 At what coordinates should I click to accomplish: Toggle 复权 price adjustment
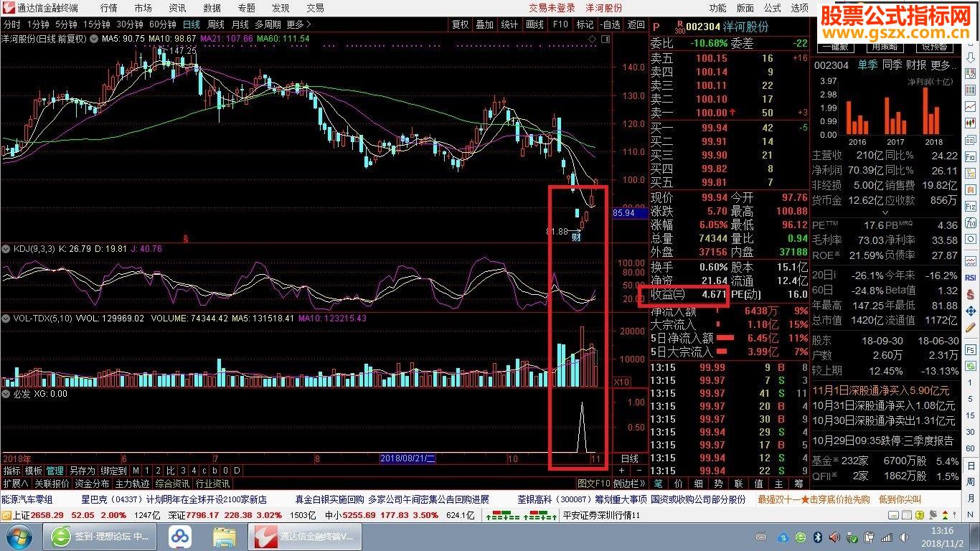click(459, 24)
